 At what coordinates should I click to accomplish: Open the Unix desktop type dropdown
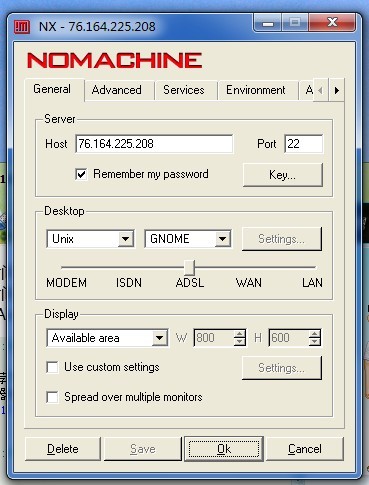click(126, 239)
